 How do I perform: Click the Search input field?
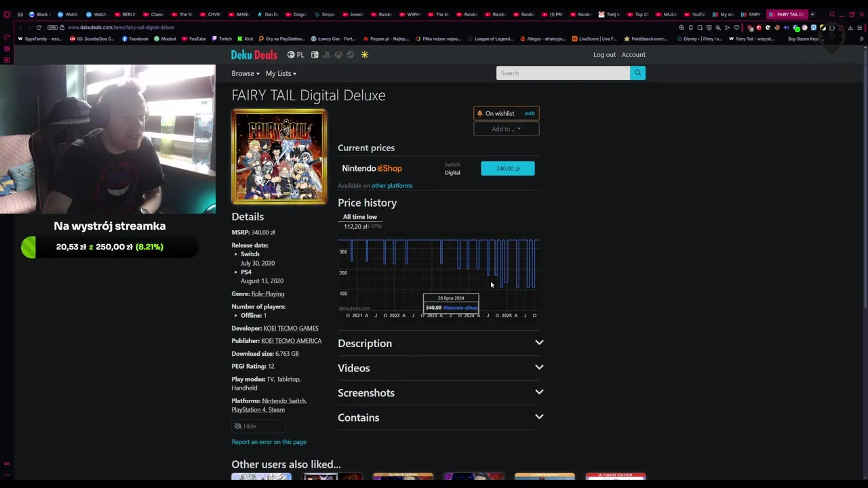coord(563,73)
